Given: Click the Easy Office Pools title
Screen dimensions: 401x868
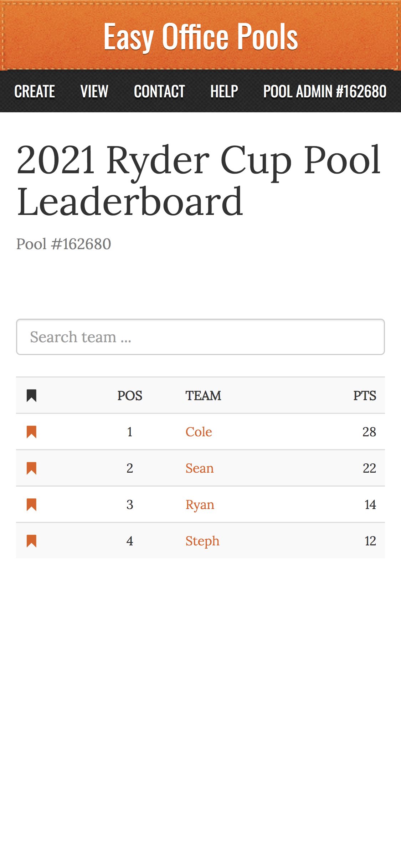Looking at the screenshot, I should (200, 36).
